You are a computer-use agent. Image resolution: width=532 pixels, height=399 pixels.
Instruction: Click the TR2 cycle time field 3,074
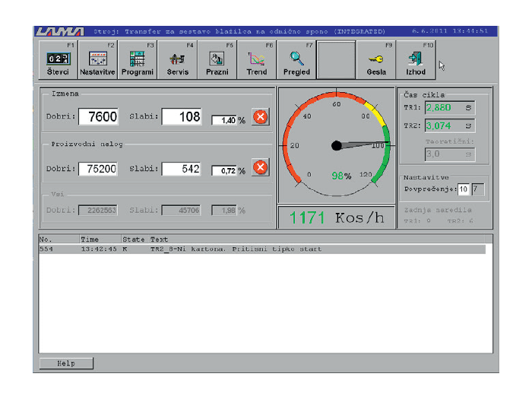(450, 126)
